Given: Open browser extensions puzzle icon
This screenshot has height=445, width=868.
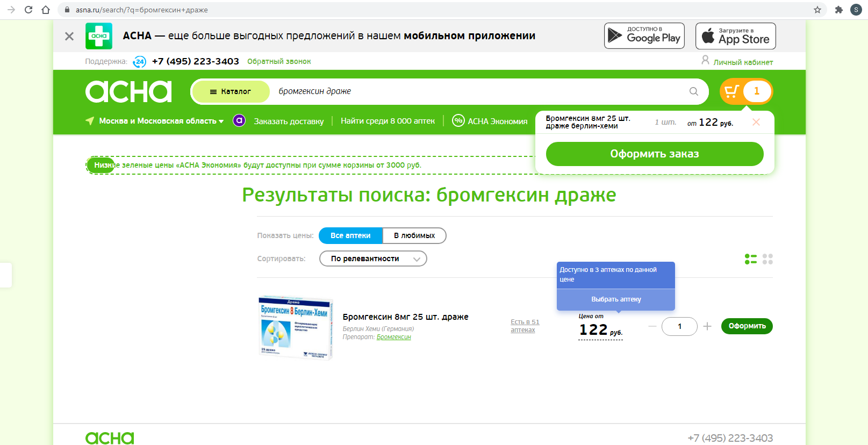Looking at the screenshot, I should (x=838, y=10).
